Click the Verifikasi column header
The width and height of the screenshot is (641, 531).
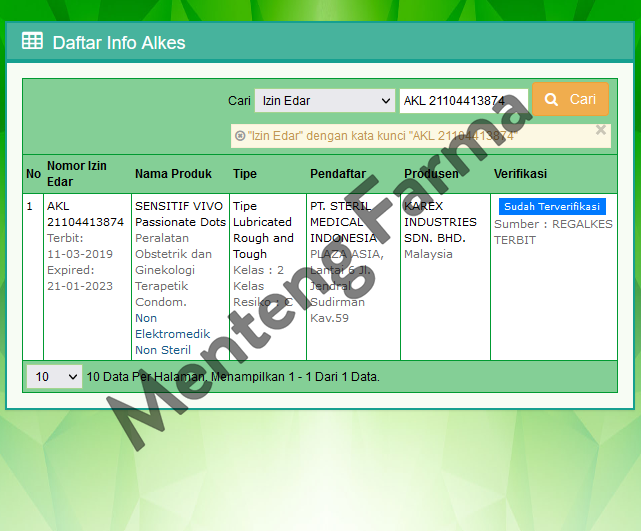coord(520,174)
